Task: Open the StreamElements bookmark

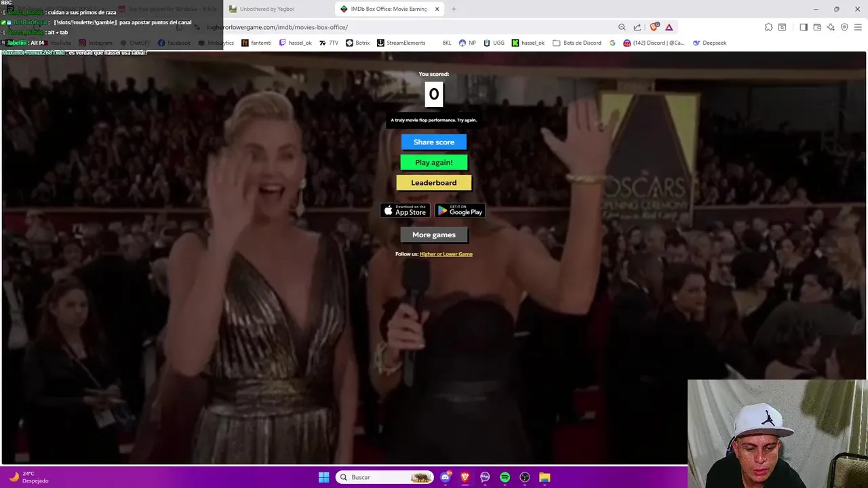Action: point(401,43)
